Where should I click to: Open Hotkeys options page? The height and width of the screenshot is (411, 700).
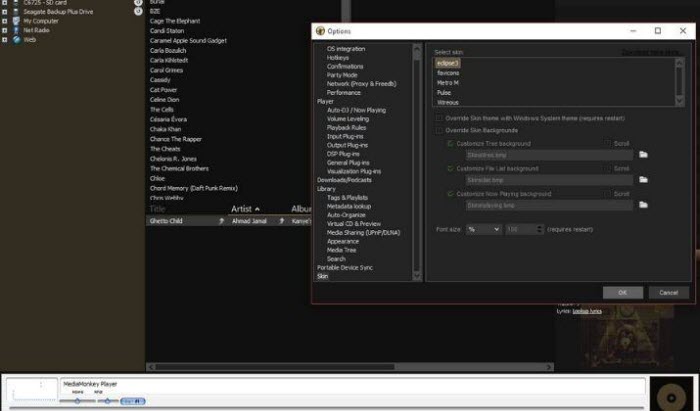click(338, 58)
